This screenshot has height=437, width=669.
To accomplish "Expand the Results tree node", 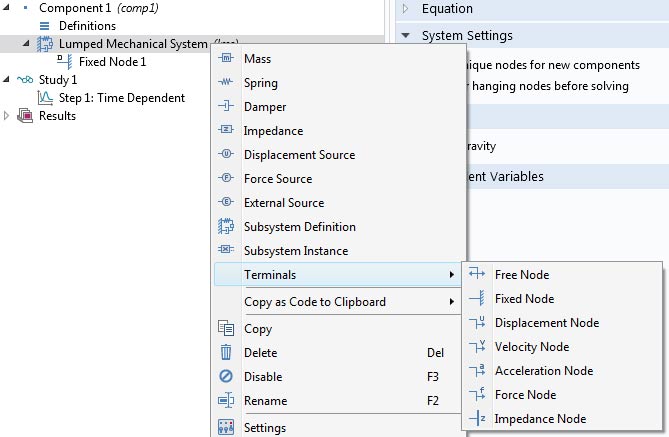I will coord(9,116).
